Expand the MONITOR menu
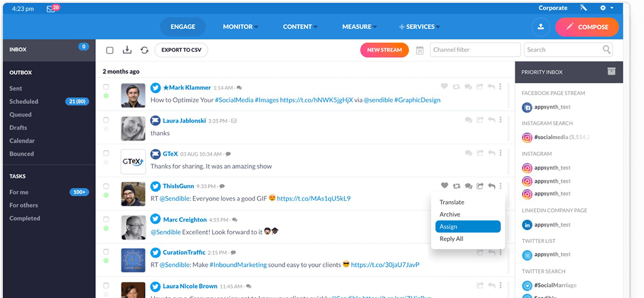Screen dimensions: 644x298 [240, 27]
